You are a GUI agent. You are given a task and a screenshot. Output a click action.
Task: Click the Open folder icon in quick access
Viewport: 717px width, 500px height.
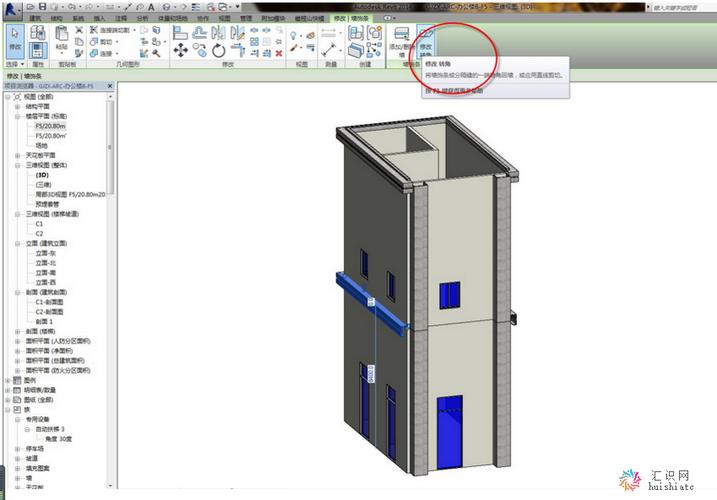31,7
